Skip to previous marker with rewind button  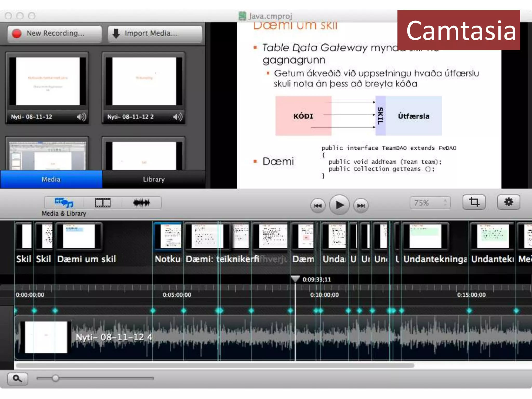(318, 206)
